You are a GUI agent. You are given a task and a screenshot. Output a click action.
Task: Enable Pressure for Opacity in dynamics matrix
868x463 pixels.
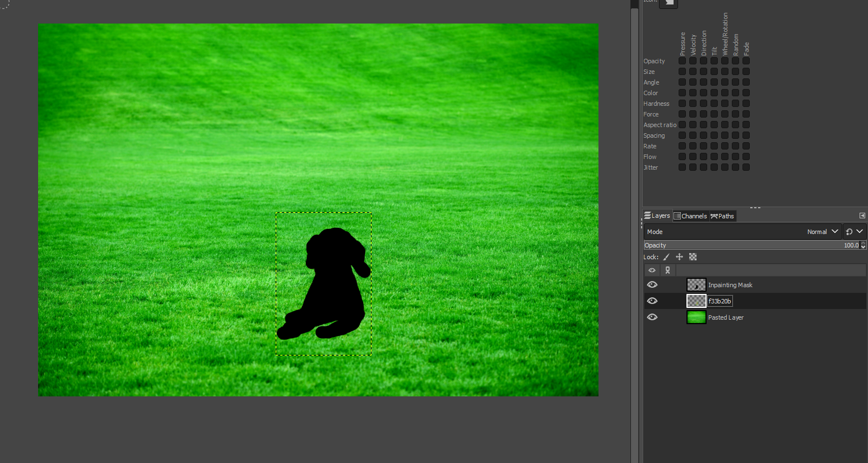pyautogui.click(x=682, y=61)
